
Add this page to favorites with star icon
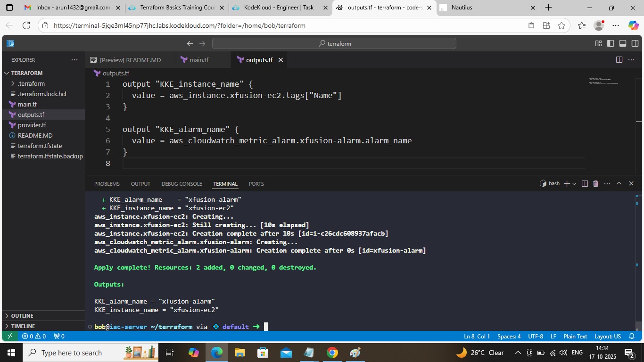[561, 25]
